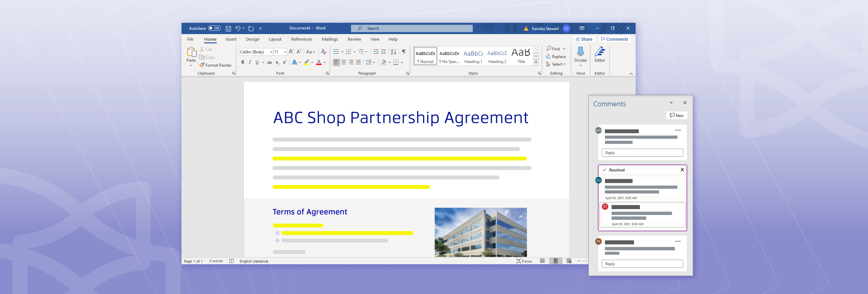The height and width of the screenshot is (294, 868).
Task: Switch to the Insert ribbon tab
Action: click(x=231, y=39)
